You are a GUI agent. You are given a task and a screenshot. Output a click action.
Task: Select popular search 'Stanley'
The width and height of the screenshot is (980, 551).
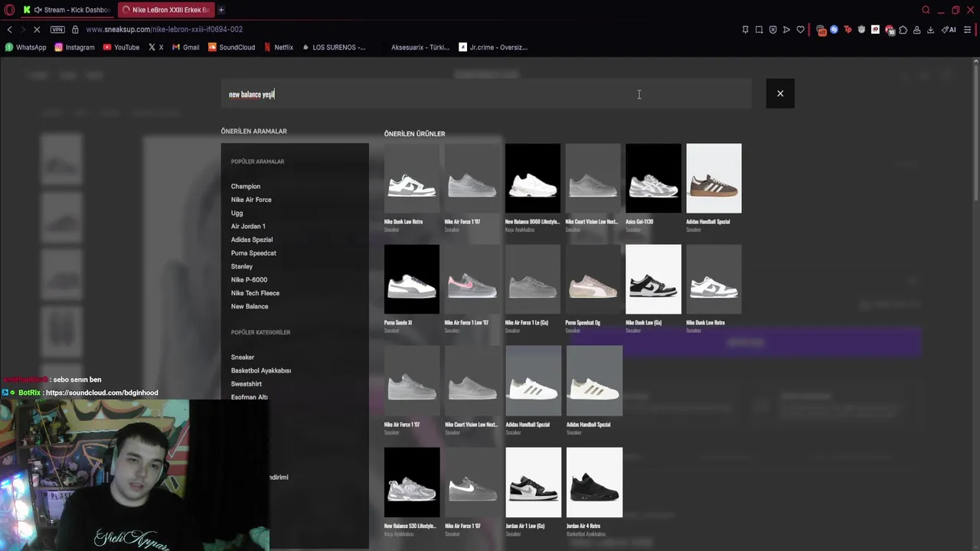pos(242,266)
